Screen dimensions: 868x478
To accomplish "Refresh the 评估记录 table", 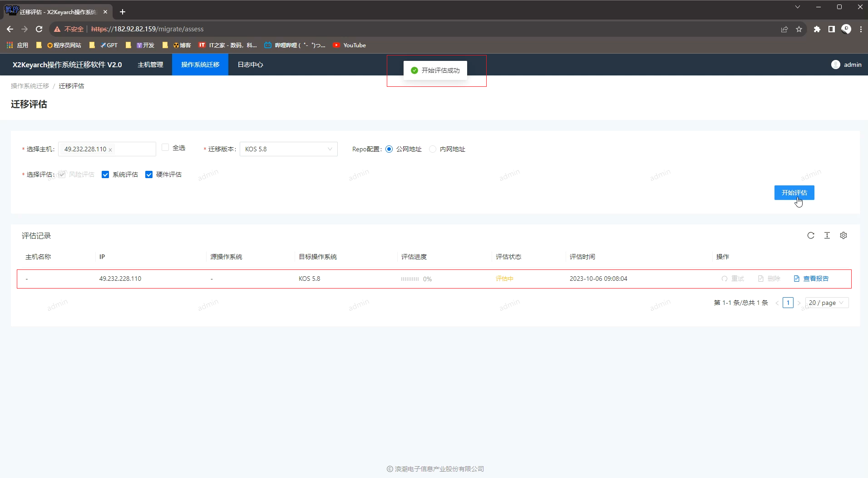I will [x=811, y=235].
